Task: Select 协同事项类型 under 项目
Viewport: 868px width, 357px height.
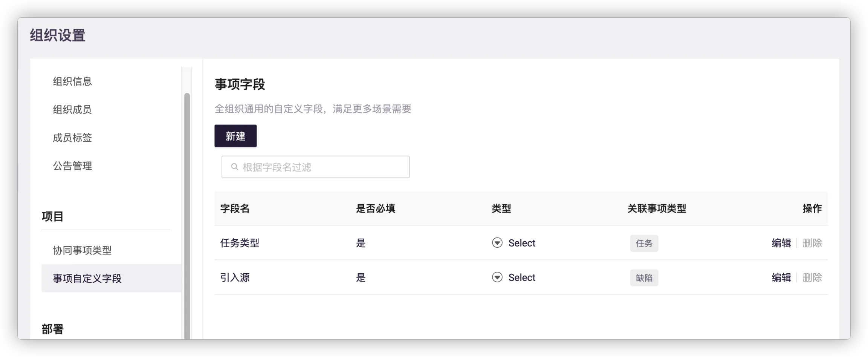Action: coord(82,250)
